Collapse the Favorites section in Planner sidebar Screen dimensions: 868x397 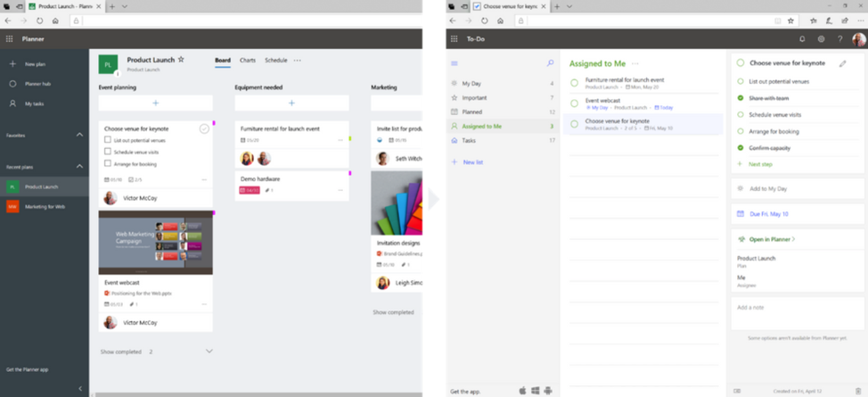click(x=79, y=135)
